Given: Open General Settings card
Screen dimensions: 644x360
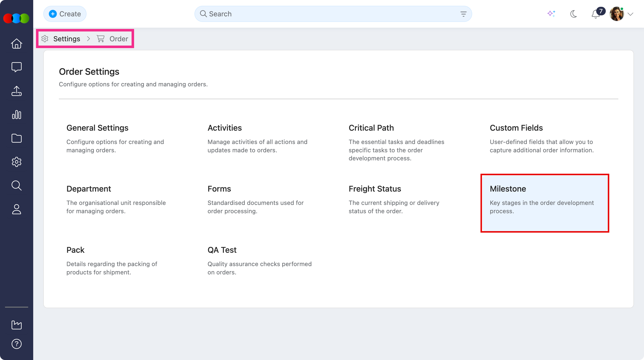Looking at the screenshot, I should pyautogui.click(x=122, y=142).
